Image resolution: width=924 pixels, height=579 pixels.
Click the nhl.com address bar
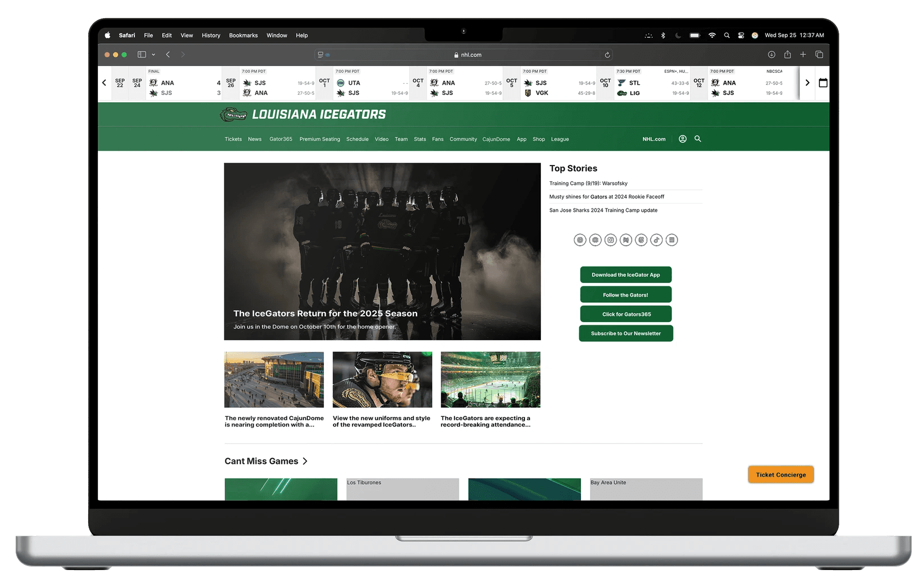click(463, 55)
